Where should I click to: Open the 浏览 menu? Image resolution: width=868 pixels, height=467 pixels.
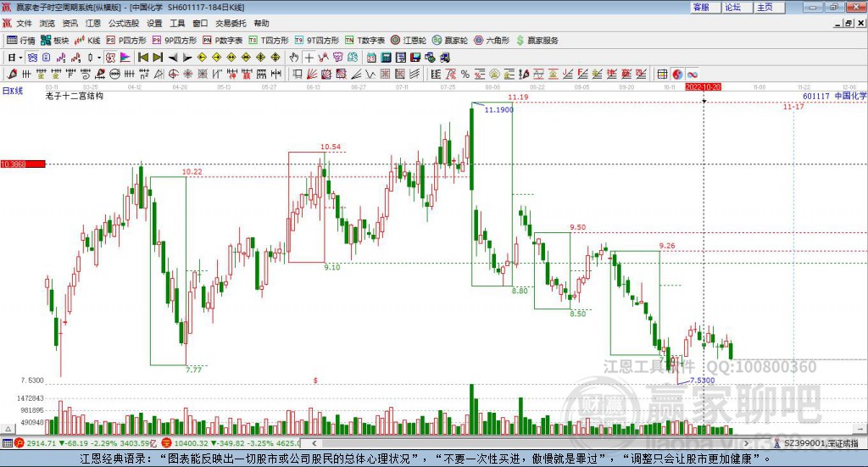47,23
